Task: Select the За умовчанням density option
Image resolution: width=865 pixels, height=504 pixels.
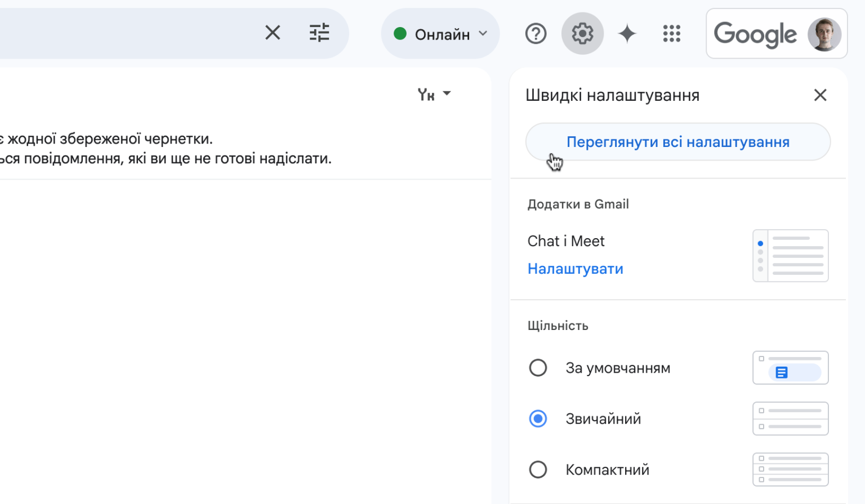Action: [538, 368]
